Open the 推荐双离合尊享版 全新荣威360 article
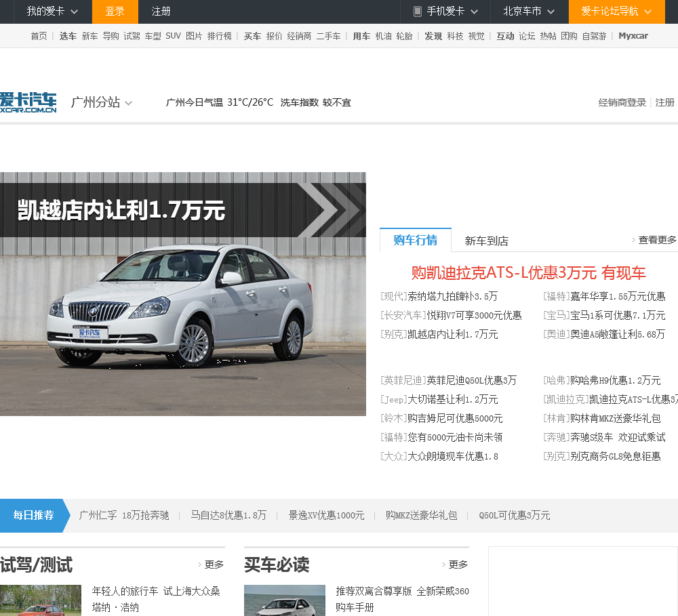Viewport: 678px width, 616px height. point(402,599)
